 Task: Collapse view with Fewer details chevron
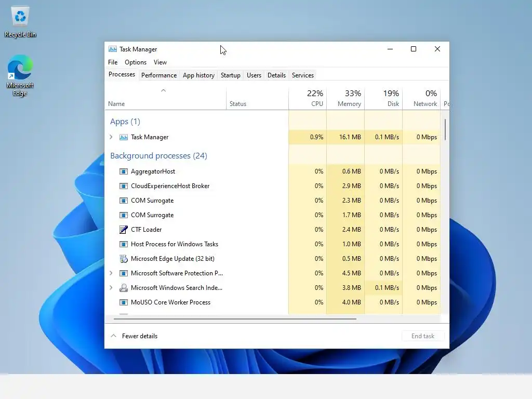[114, 336]
